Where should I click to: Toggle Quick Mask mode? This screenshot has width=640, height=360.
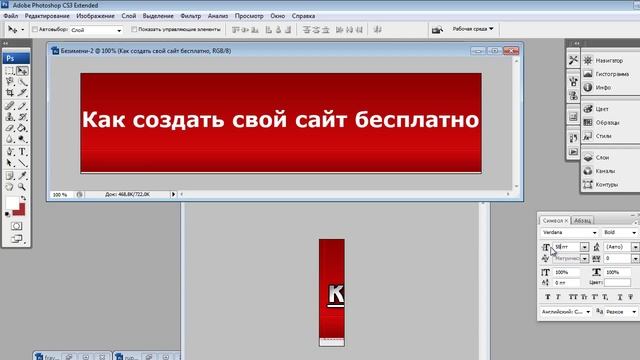tap(16, 226)
